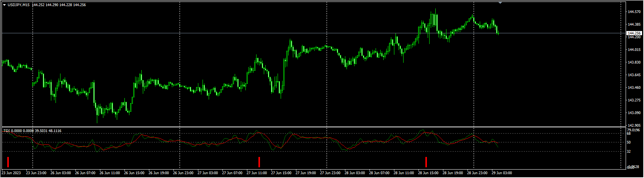Click the 28 Jun 07:00 time label
The image size is (644, 178).
(379, 173)
